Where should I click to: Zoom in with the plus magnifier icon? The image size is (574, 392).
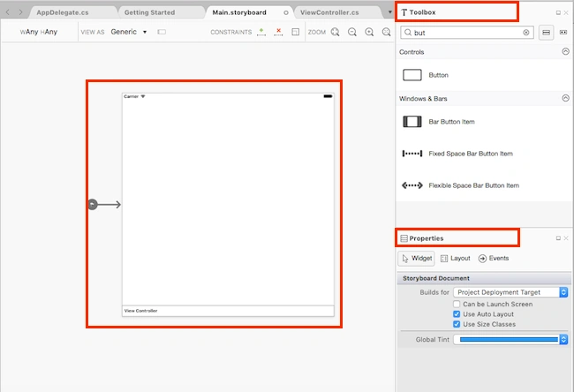pyautogui.click(x=369, y=32)
